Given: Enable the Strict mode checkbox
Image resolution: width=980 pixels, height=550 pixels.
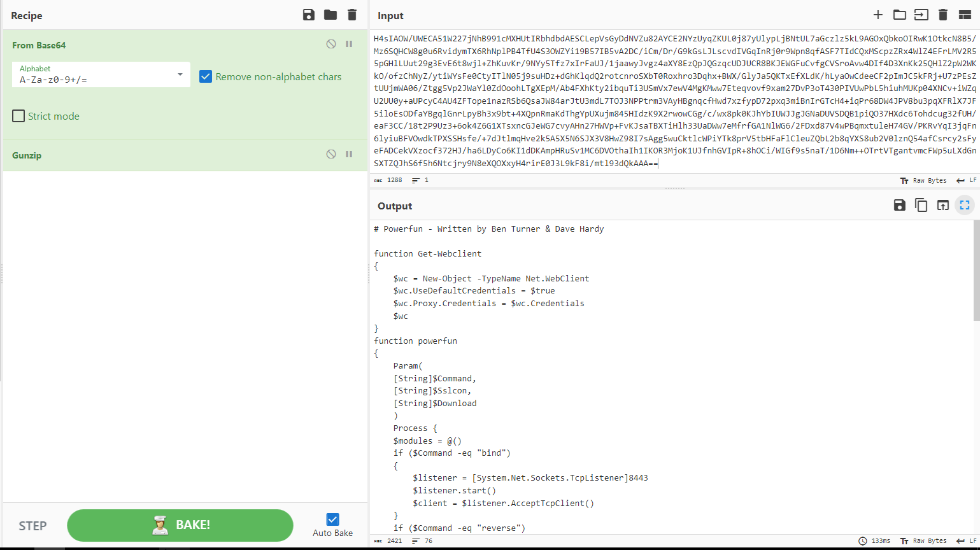Looking at the screenshot, I should click(x=18, y=116).
